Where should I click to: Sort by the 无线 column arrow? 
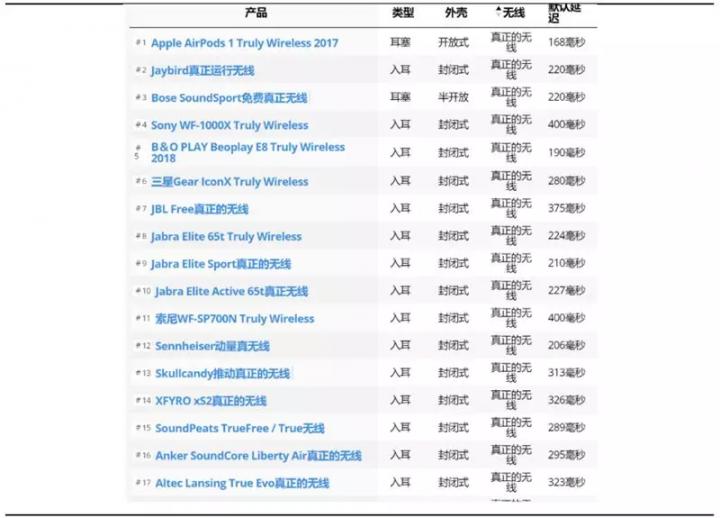(499, 12)
